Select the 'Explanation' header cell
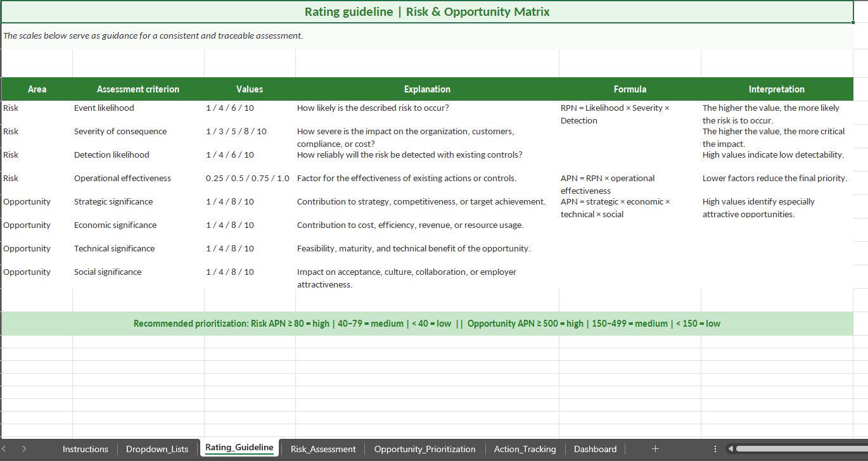 point(427,89)
